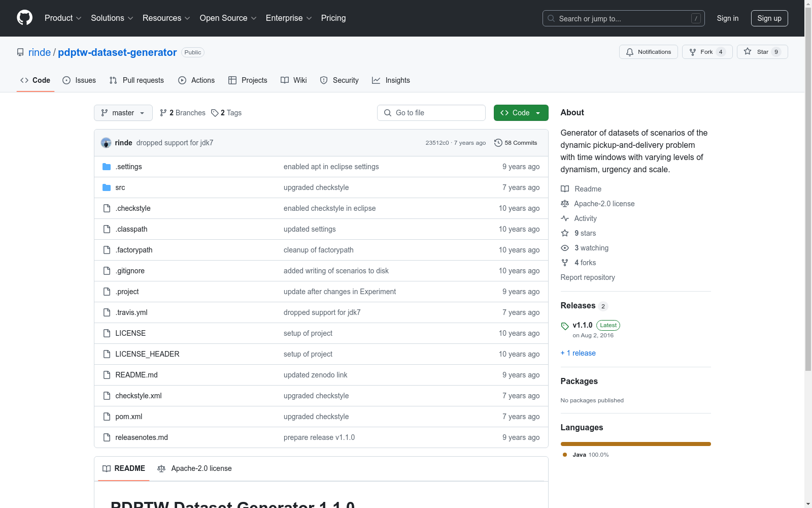Open the .gitignore file
This screenshot has width=812, height=508.
[x=130, y=271]
